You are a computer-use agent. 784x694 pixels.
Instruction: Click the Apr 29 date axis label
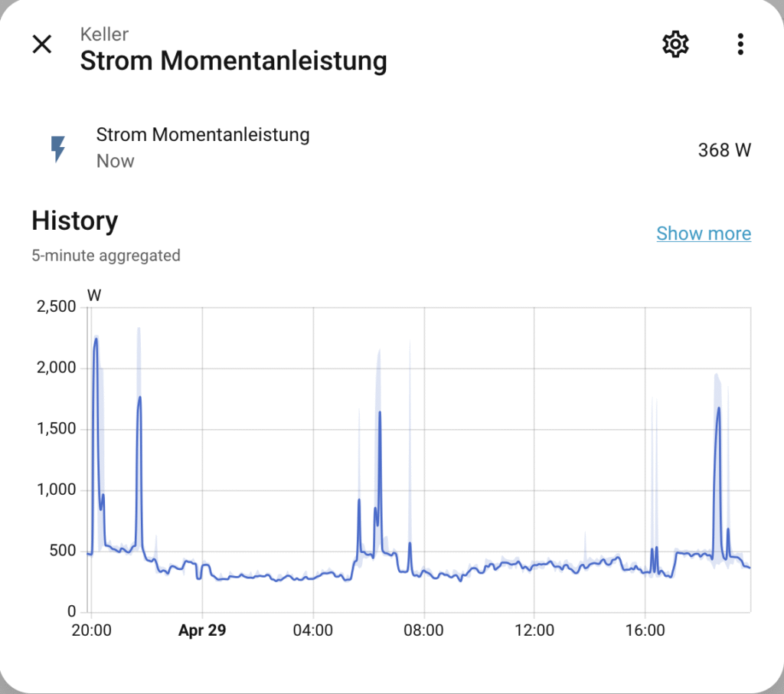tap(202, 631)
